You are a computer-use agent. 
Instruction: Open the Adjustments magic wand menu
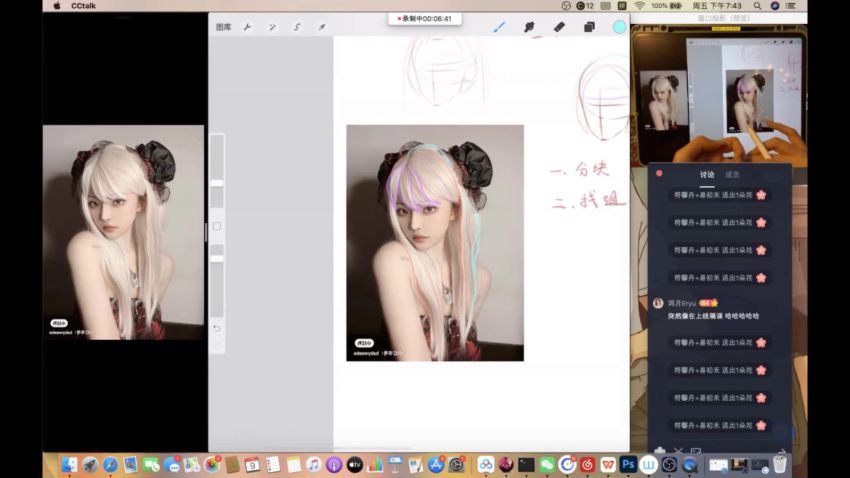(272, 27)
